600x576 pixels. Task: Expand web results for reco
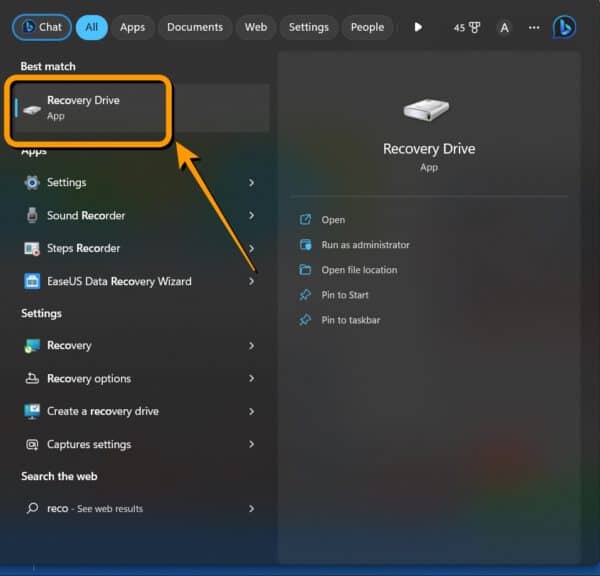pos(251,509)
